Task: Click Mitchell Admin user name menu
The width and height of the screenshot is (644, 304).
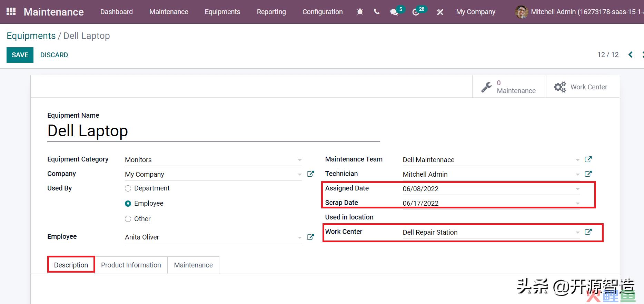Action: [x=587, y=12]
